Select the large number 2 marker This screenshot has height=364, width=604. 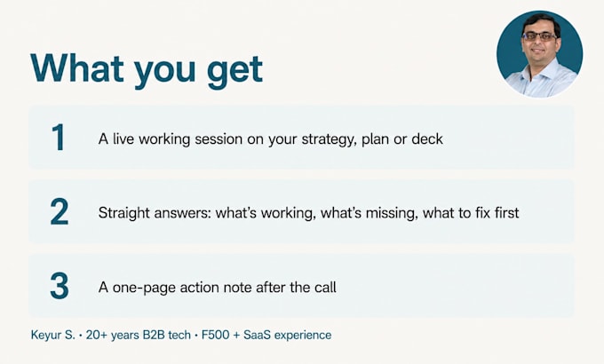tap(60, 211)
